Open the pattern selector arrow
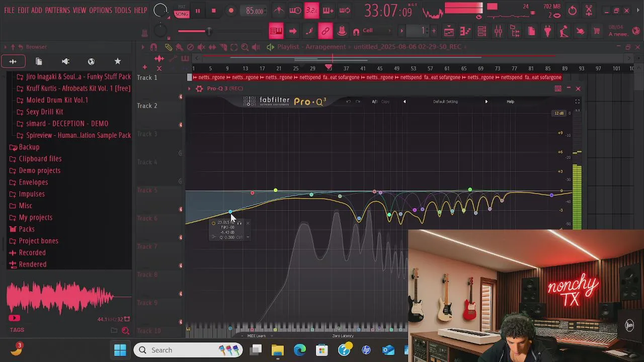Viewport: 644px width, 362px height. coord(401,31)
